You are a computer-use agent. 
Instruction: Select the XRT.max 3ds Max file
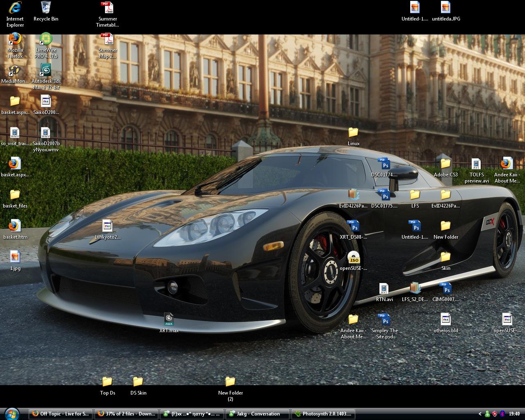(x=169, y=319)
